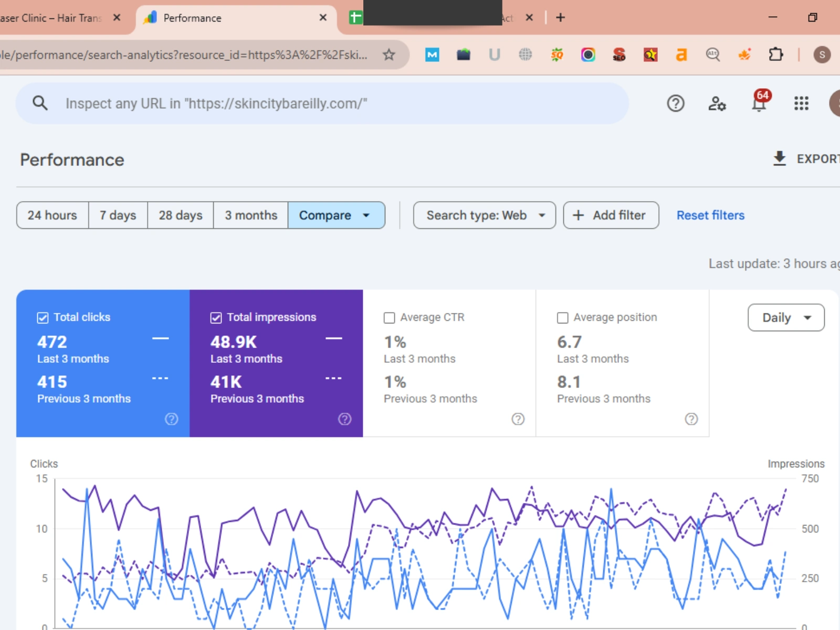Image resolution: width=840 pixels, height=630 pixels.
Task: Click the 8.1 previous position value
Action: coord(569,382)
